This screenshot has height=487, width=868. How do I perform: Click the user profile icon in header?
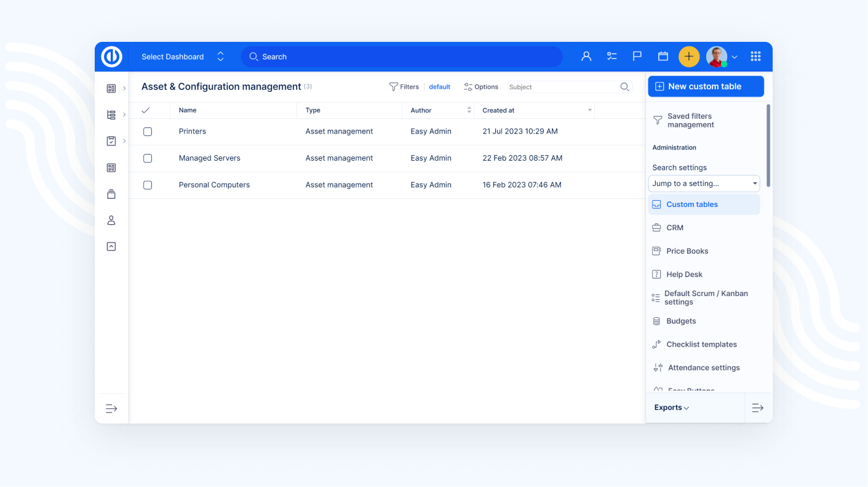(586, 57)
